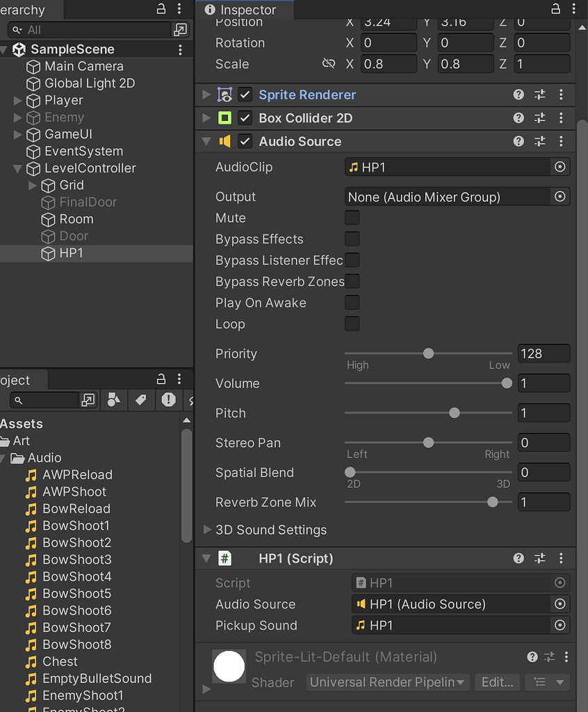Switch to the Inspector tab
Image resolution: width=588 pixels, height=712 pixels.
tap(245, 10)
